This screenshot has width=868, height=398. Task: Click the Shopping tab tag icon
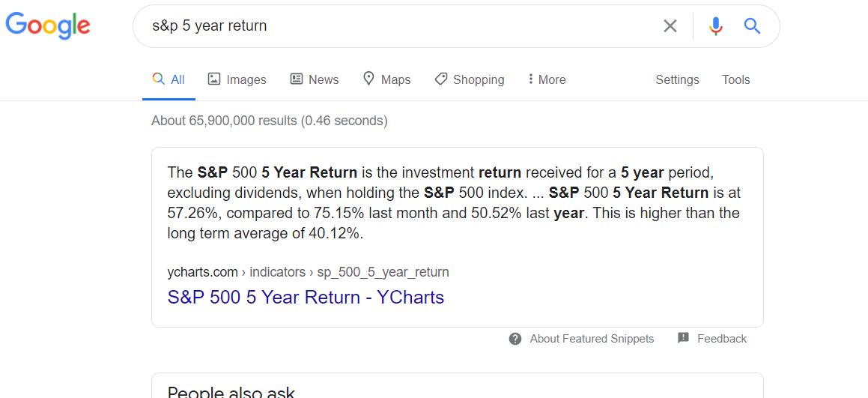441,79
